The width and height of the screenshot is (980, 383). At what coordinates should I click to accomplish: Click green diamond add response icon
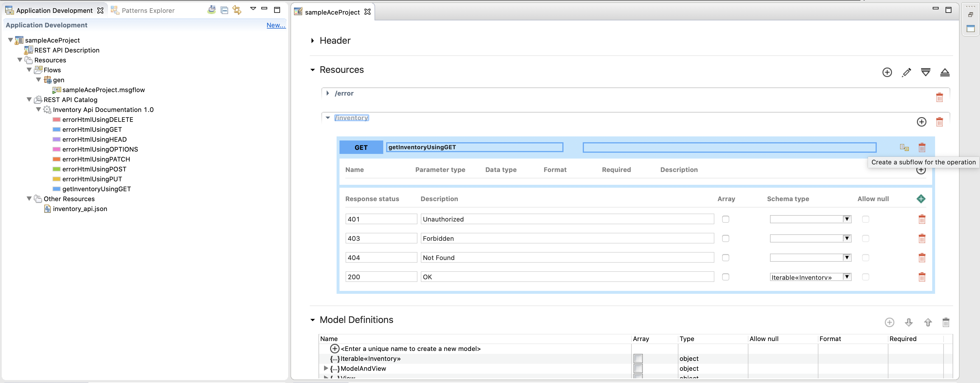point(921,198)
